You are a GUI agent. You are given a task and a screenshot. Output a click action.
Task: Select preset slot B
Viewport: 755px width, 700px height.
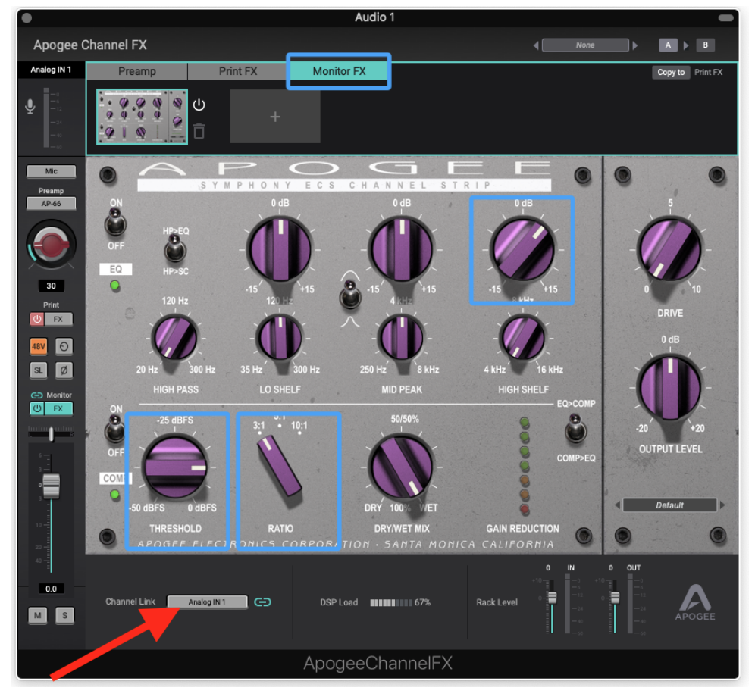[705, 45]
